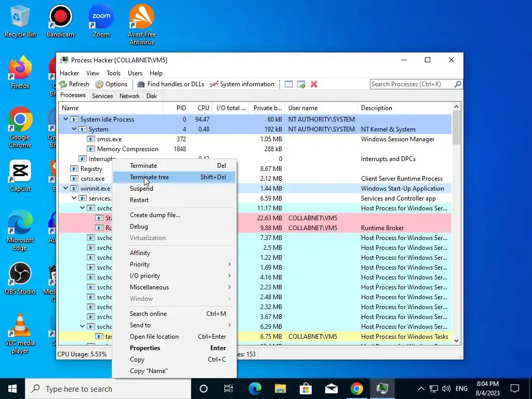
Task: Choose Search online menu entry
Action: (x=175, y=314)
